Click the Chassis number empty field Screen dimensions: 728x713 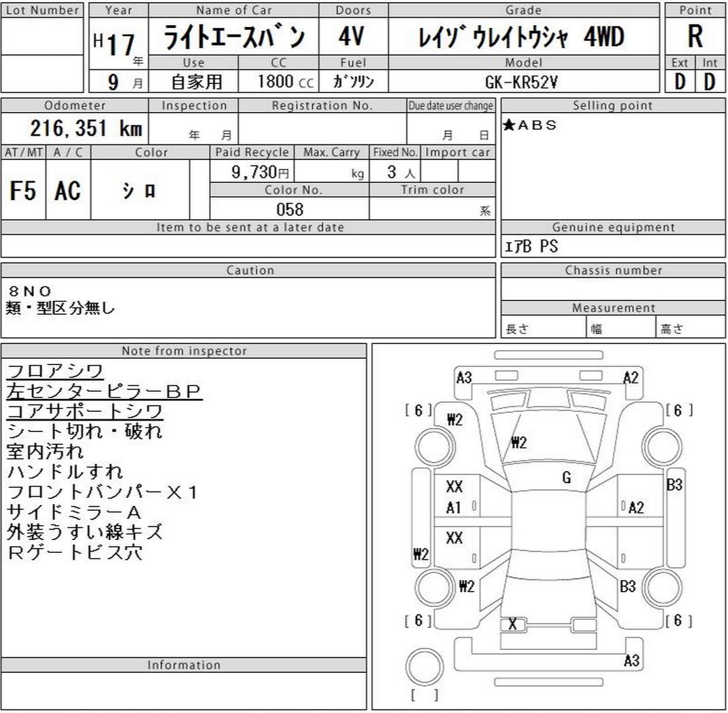(613, 289)
